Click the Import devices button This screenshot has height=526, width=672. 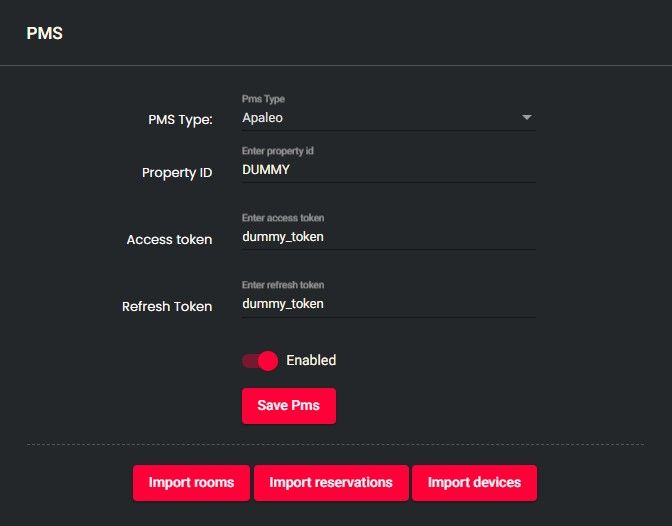point(474,482)
